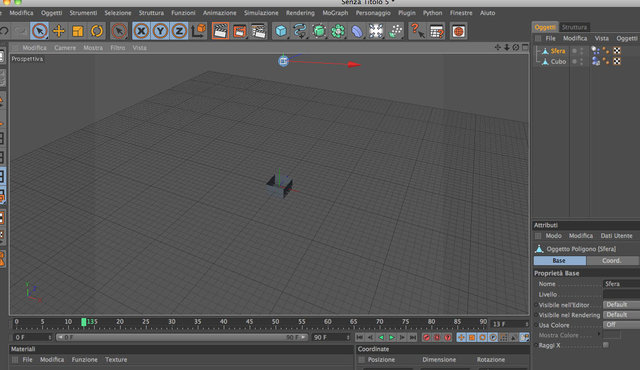Screen dimensions: 640x370
Task: Select the Rotate tool icon
Action: [97, 31]
